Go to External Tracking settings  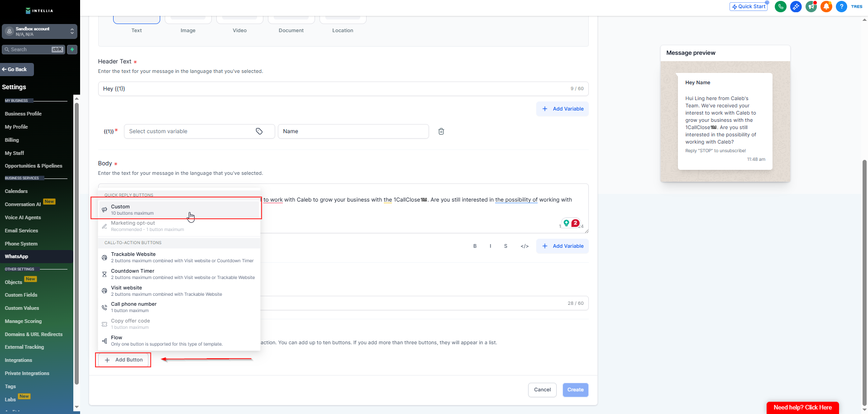(24, 347)
